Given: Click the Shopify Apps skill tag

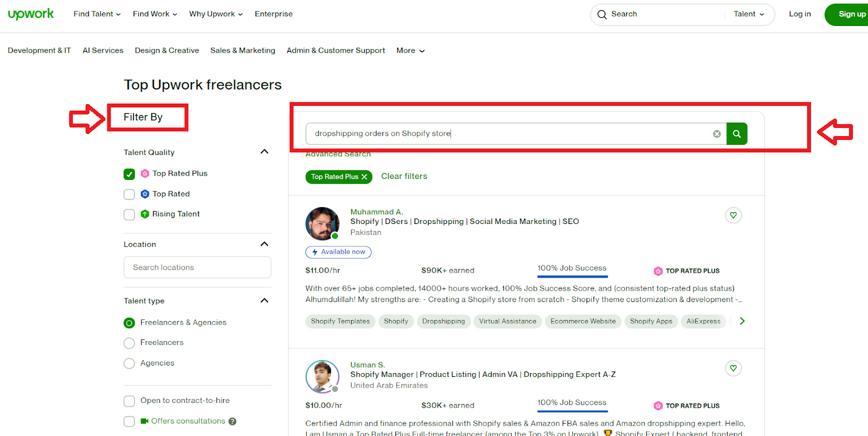Looking at the screenshot, I should (651, 322).
